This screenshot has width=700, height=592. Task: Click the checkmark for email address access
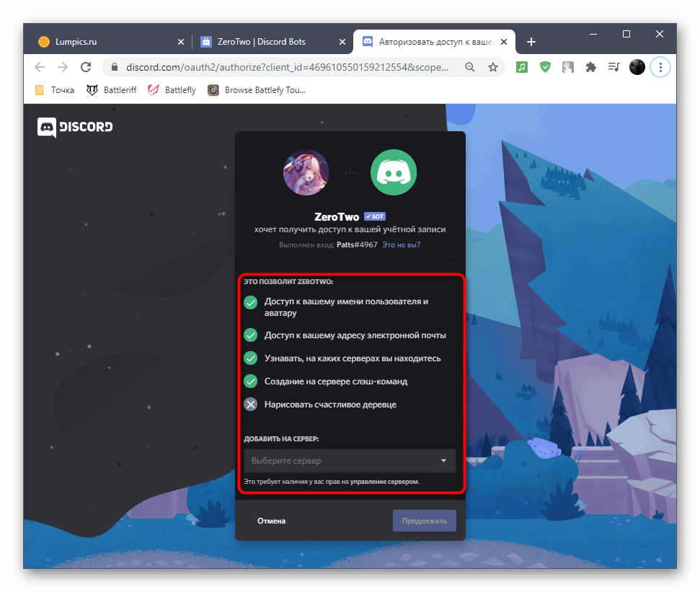[x=251, y=335]
